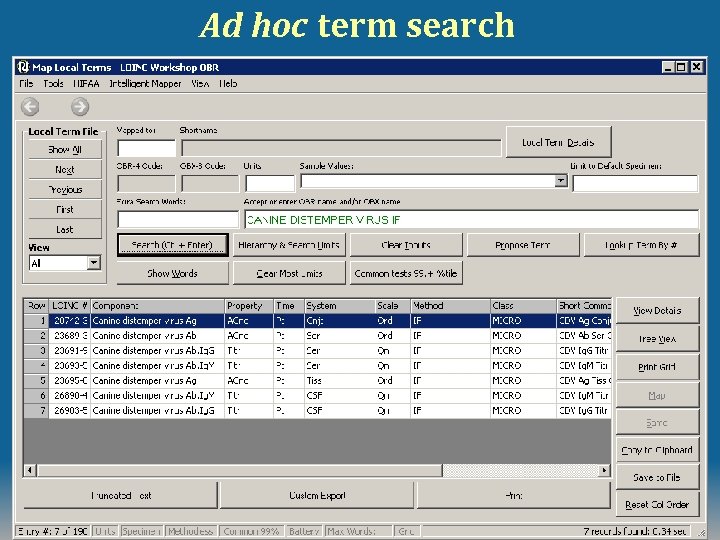Image resolution: width=720 pixels, height=540 pixels.
Task: Select row 2 Canine distemper virus Ab
Action: click(x=317, y=336)
